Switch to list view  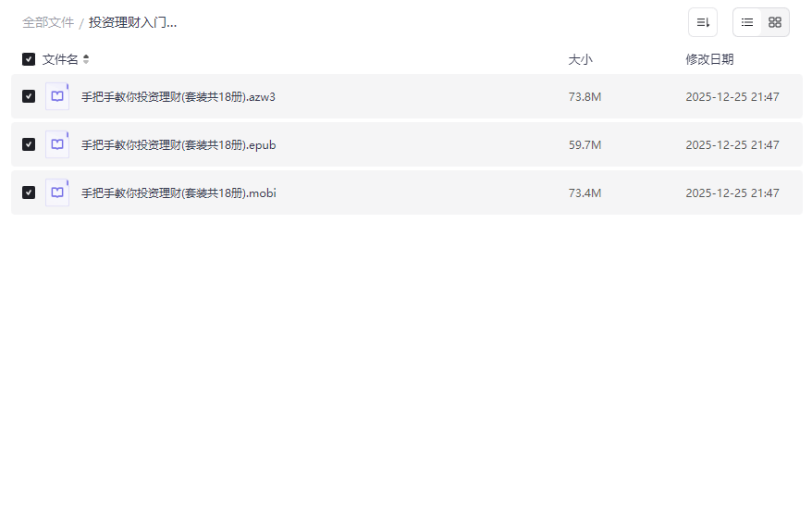click(746, 22)
